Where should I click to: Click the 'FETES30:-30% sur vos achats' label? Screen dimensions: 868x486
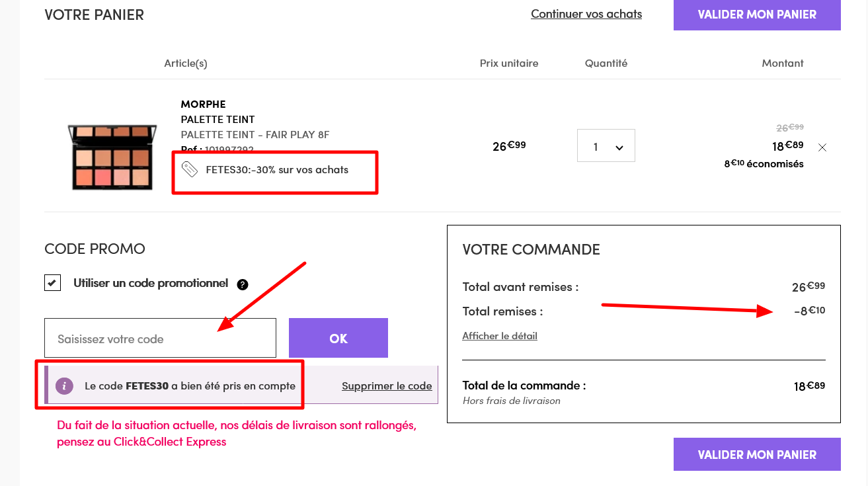click(x=277, y=170)
